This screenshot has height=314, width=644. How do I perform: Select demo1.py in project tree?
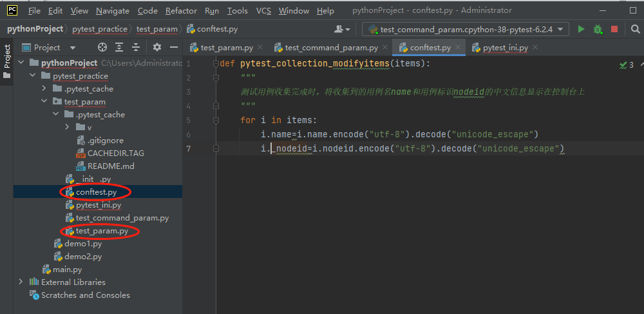pos(83,244)
